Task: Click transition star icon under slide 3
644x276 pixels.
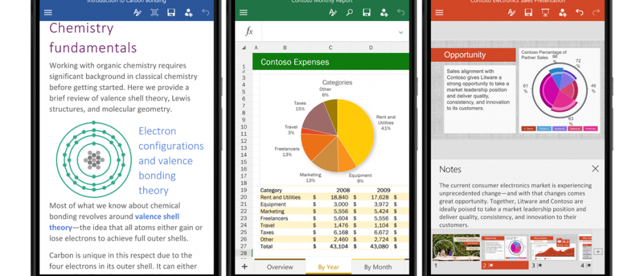Action: 539,265
